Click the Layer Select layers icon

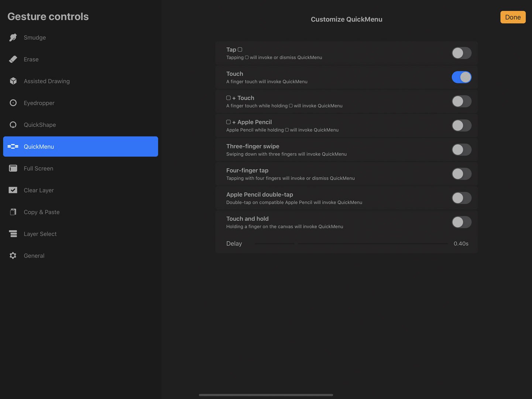(x=13, y=233)
